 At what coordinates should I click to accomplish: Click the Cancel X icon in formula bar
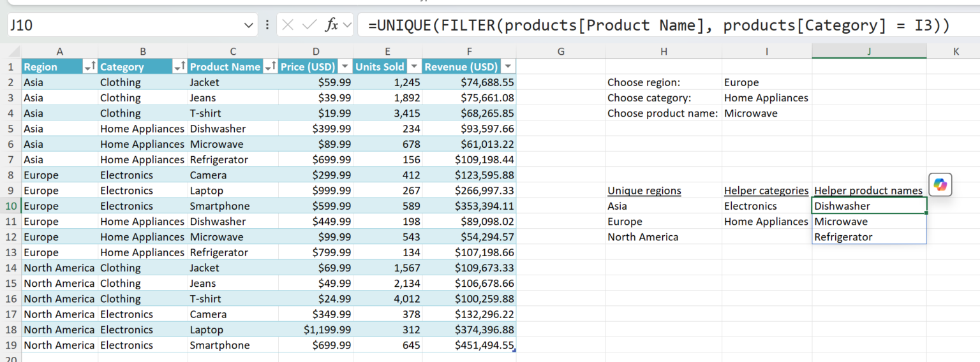pyautogui.click(x=288, y=25)
